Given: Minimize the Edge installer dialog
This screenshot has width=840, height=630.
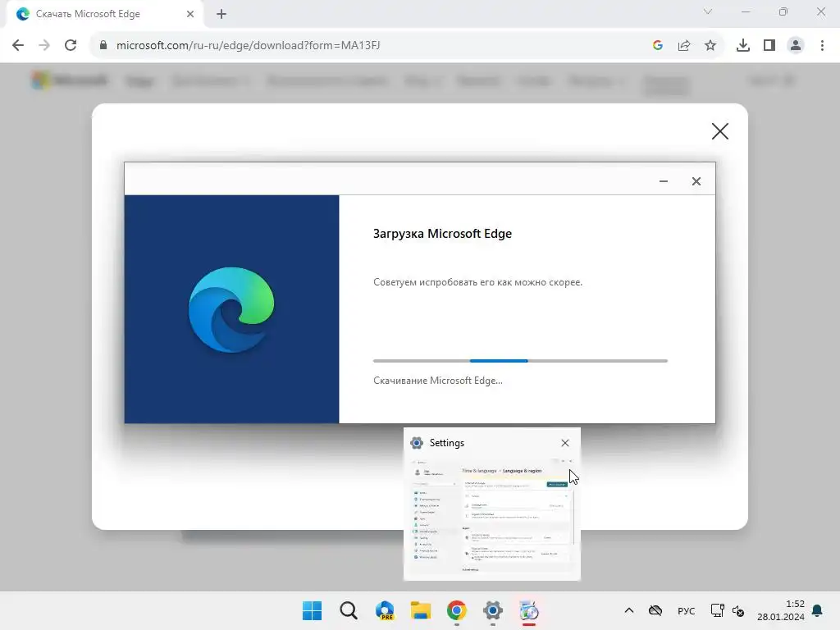Looking at the screenshot, I should [x=663, y=181].
